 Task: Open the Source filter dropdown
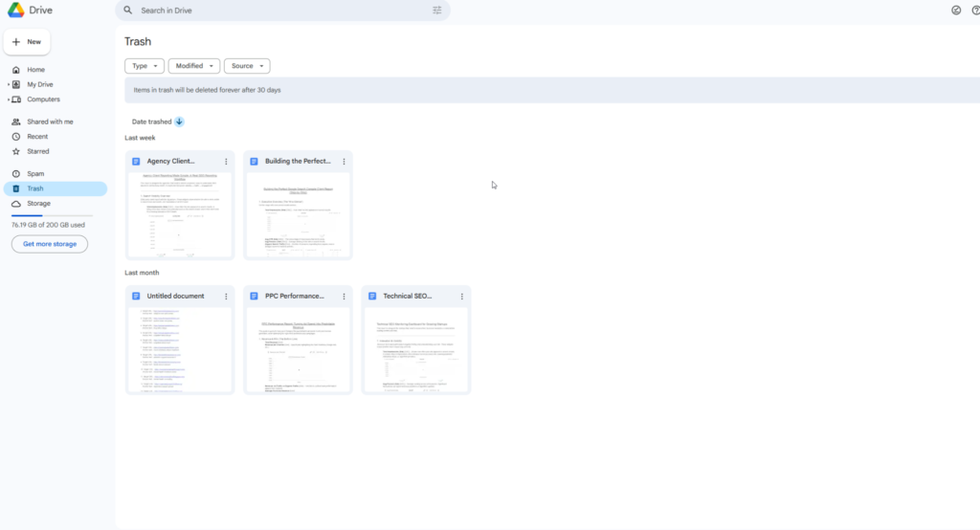tap(247, 66)
